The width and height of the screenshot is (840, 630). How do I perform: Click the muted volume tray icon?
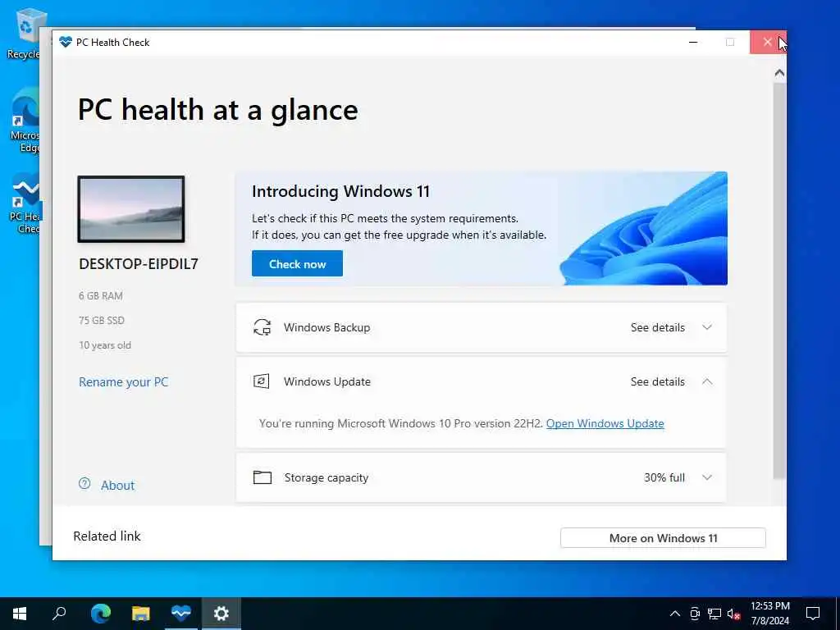point(733,614)
